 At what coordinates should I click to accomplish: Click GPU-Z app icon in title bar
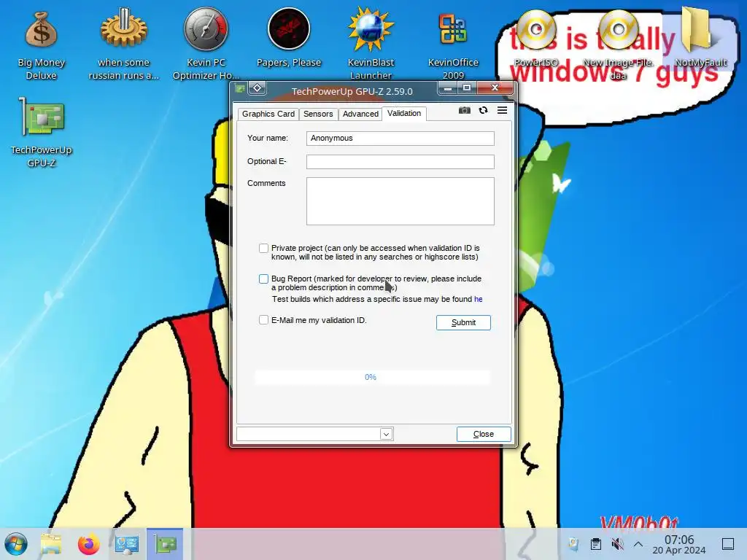point(240,88)
